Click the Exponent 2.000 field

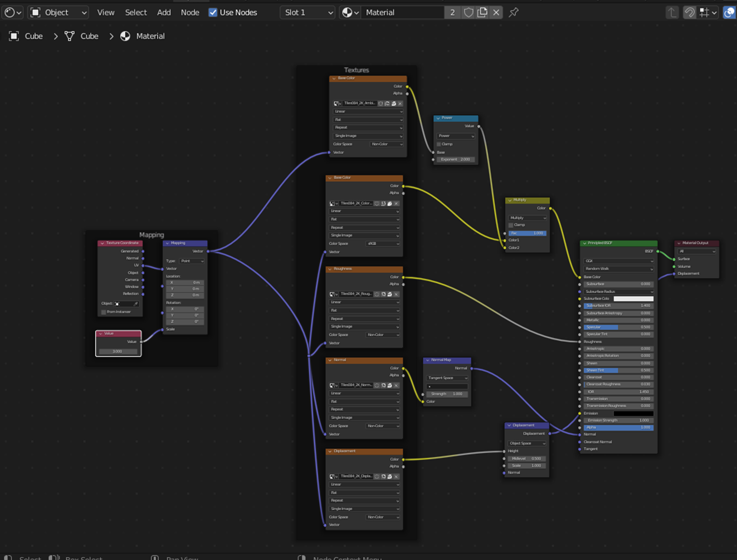click(x=456, y=160)
